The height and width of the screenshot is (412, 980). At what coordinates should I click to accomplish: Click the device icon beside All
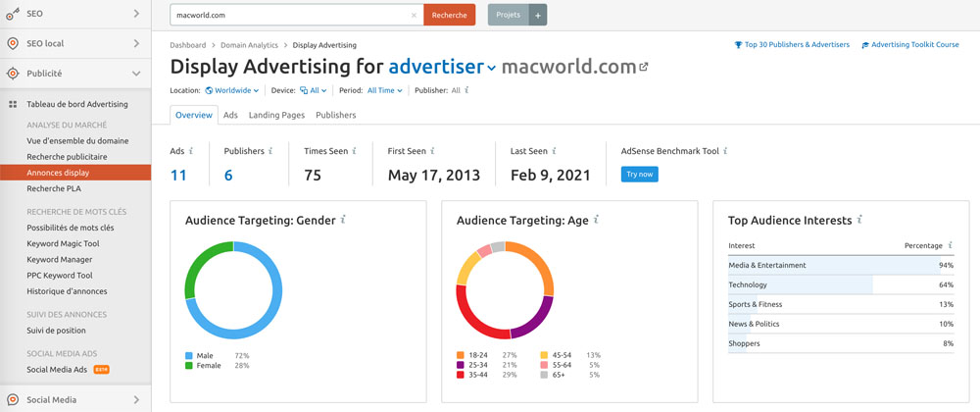[304, 90]
